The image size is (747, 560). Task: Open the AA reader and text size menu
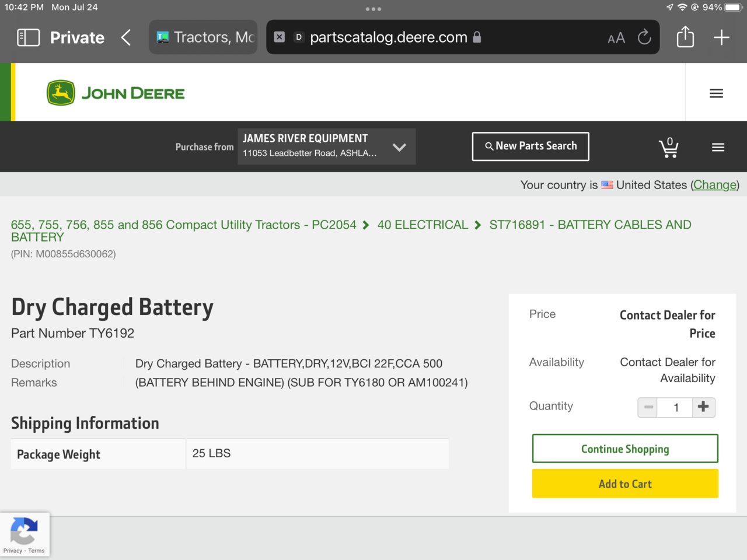pos(616,38)
